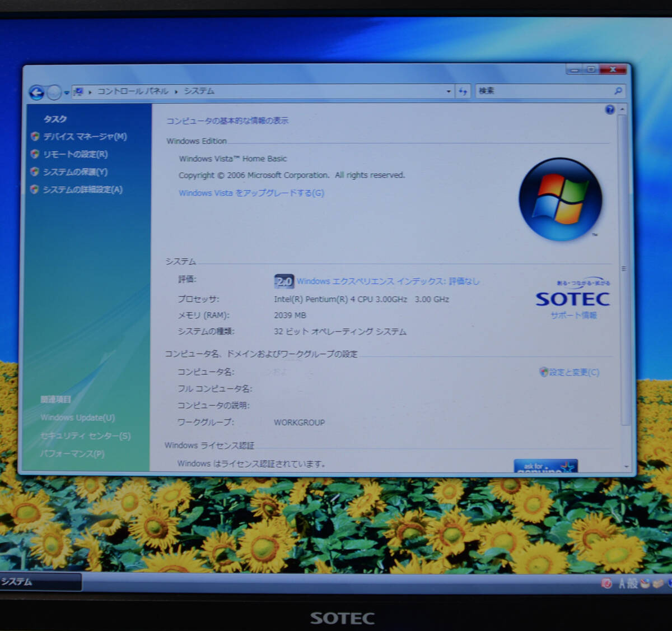Click the greyed Forward navigation arrow
Viewport: 672px width, 631px height.
[54, 92]
